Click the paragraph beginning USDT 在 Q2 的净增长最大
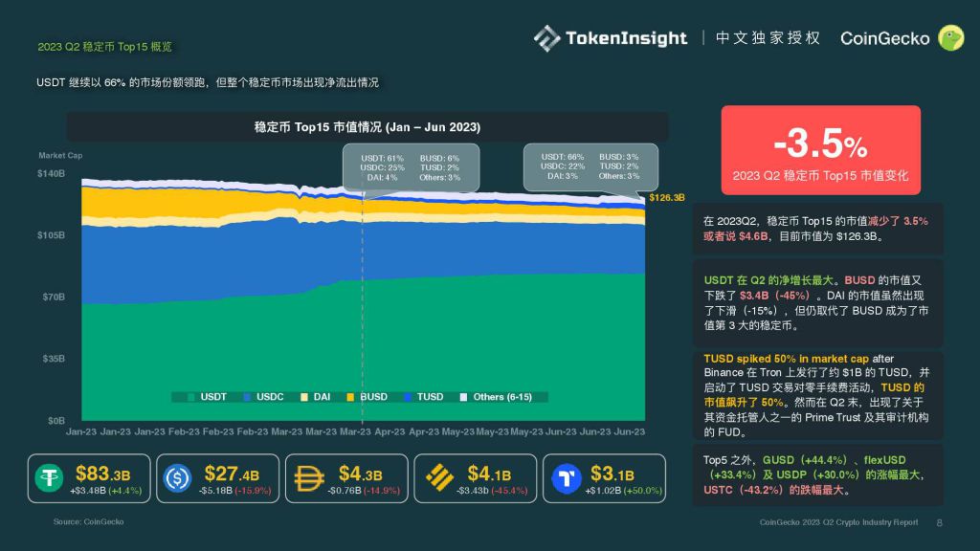Screen dimensions: 980x551 pyautogui.click(x=816, y=303)
